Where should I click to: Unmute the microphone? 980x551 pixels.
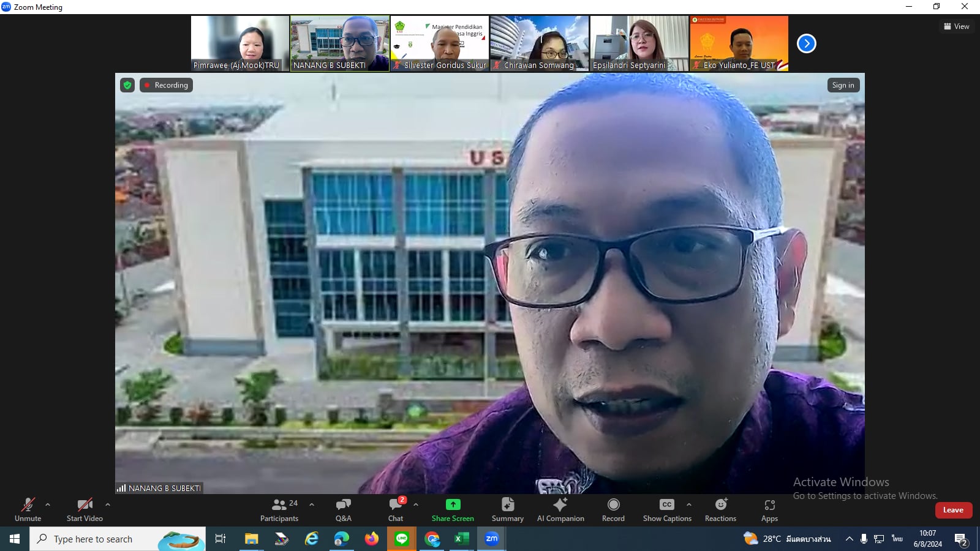pyautogui.click(x=28, y=509)
